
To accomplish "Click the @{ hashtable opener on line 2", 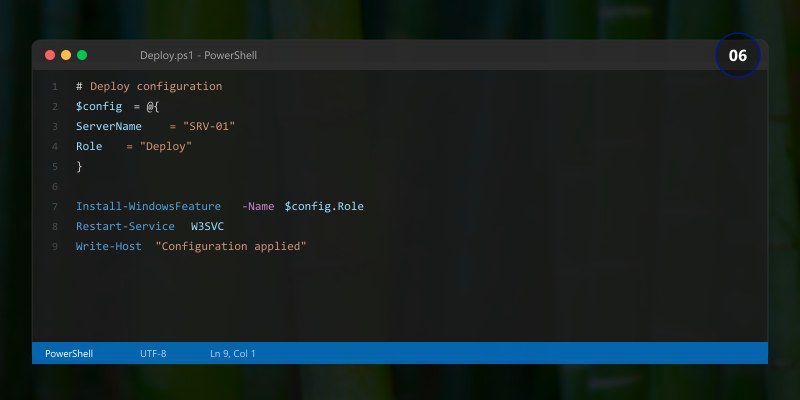I will point(153,107).
